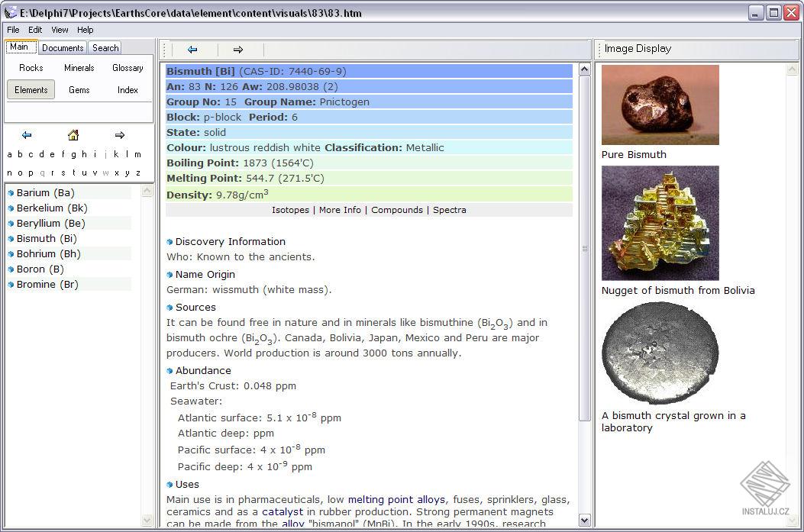This screenshot has height=532, width=804.
Task: Select Boron (B) in the element list
Action: point(40,269)
